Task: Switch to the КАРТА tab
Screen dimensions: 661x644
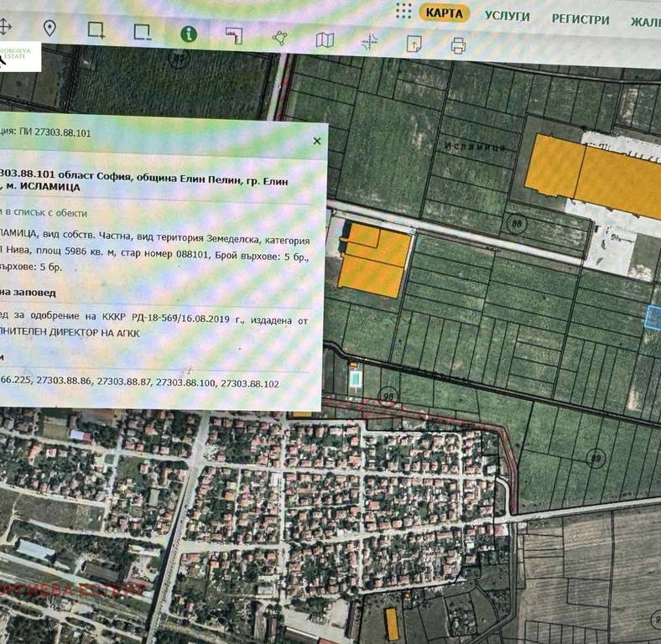Action: [x=444, y=13]
